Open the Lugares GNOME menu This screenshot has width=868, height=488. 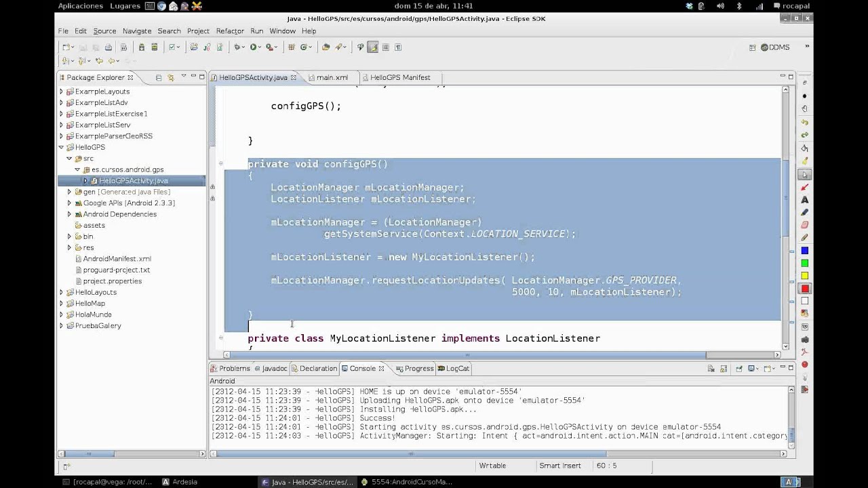[x=124, y=6]
